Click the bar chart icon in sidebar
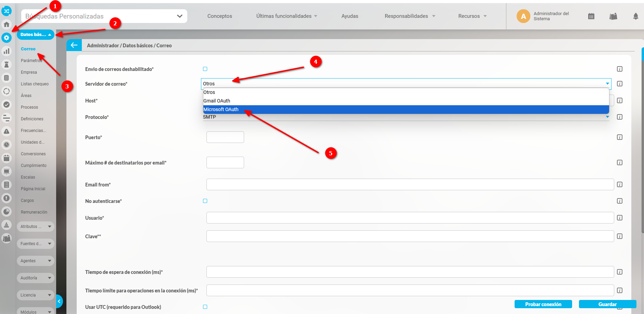Image resolution: width=644 pixels, height=314 pixels. [7, 51]
